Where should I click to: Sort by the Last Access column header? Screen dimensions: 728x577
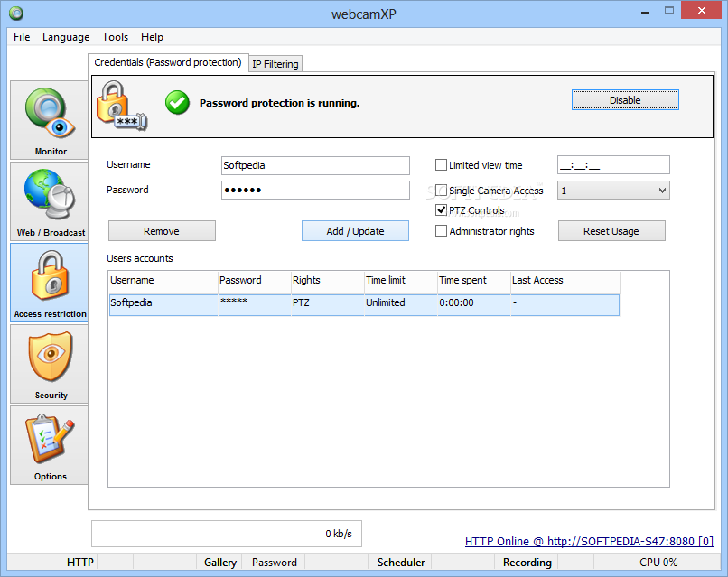[x=565, y=281]
